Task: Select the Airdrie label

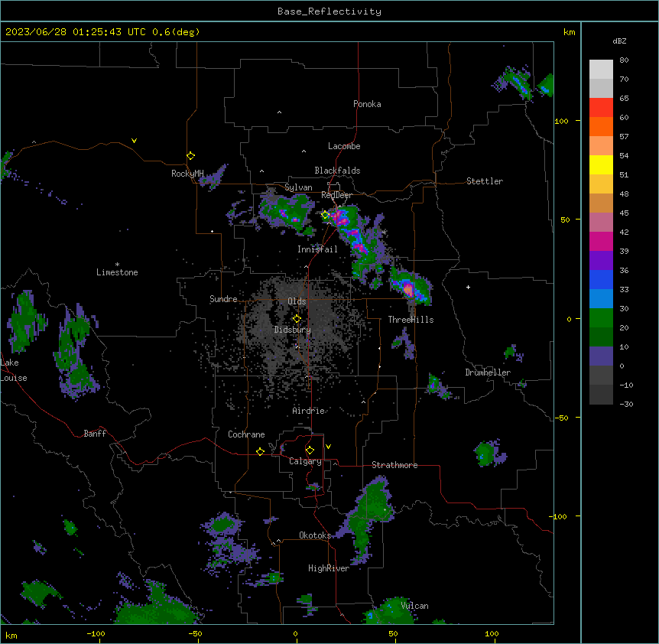Action: [x=308, y=411]
